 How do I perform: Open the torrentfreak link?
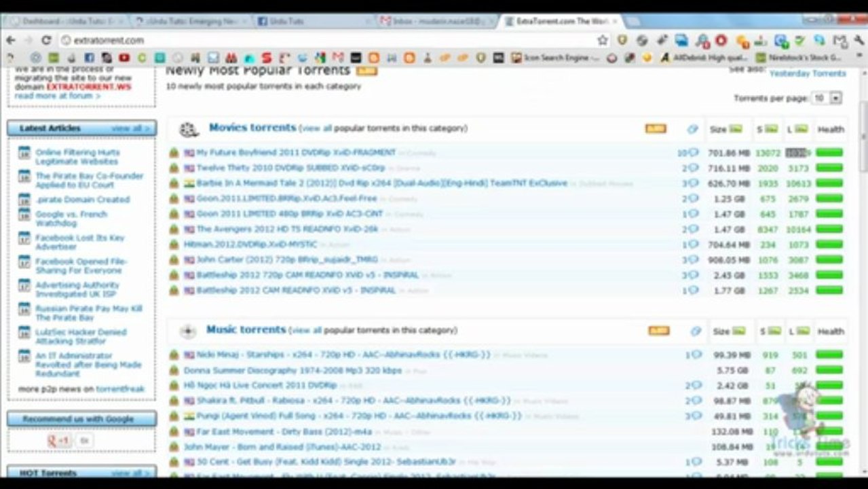[x=120, y=389]
